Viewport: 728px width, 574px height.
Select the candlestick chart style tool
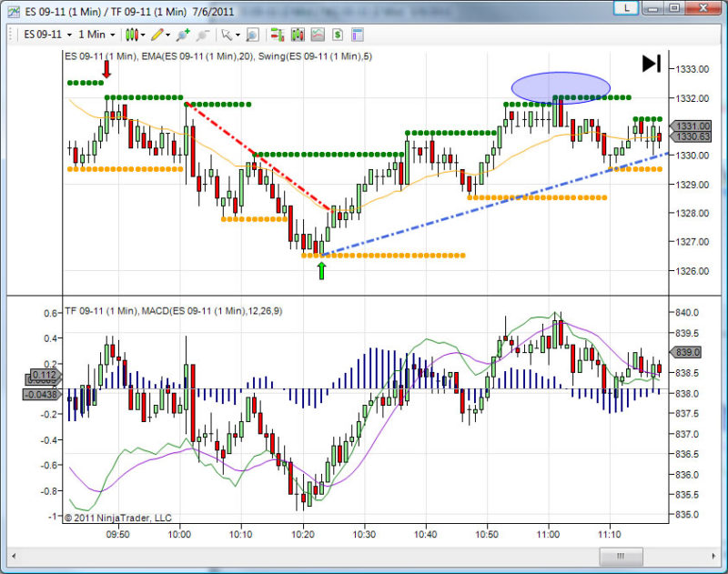coord(131,35)
